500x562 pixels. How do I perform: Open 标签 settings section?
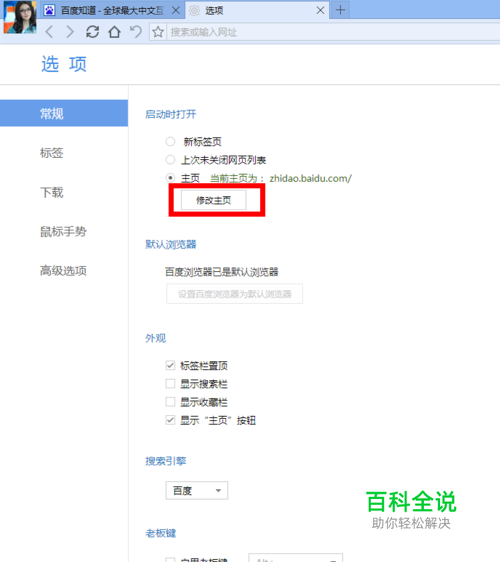[x=52, y=153]
